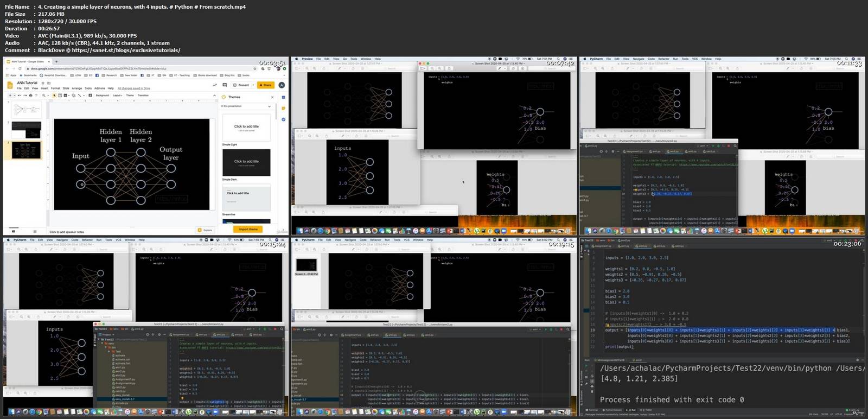Click the print icon in Slides toolbar
This screenshot has width=868, height=419.
[x=30, y=95]
